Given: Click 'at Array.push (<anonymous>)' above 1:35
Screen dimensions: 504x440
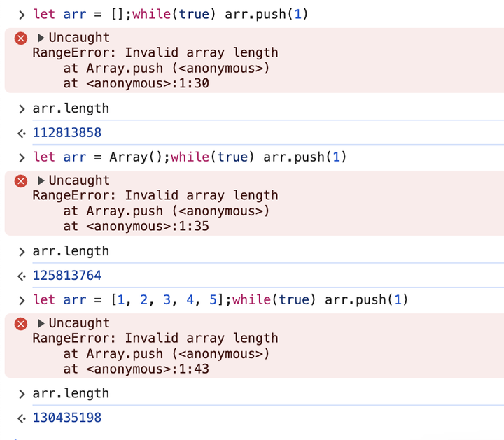Looking at the screenshot, I should [166, 211].
